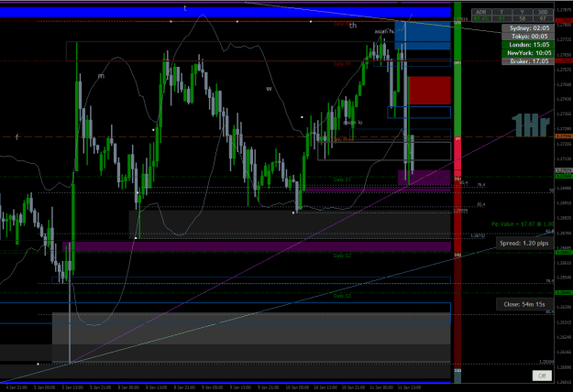Select the London: 15:05 session clock
Image resolution: width=573 pixels, height=392 pixels.
pyautogui.click(x=529, y=45)
